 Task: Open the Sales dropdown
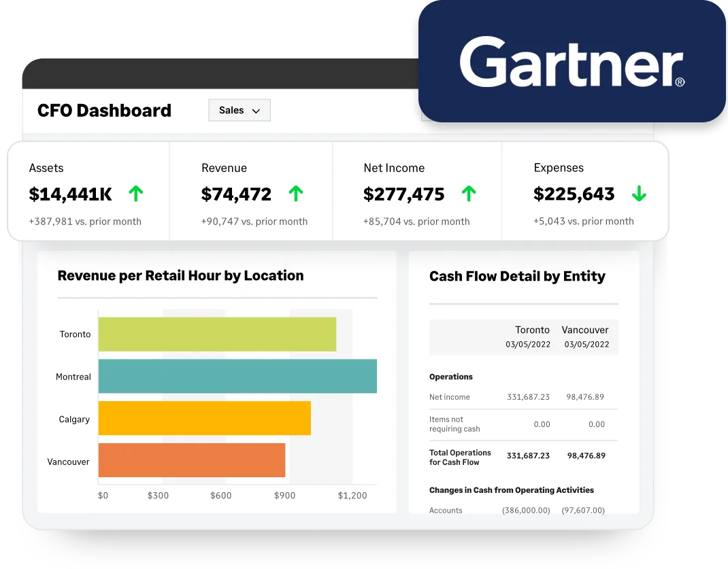pos(239,110)
